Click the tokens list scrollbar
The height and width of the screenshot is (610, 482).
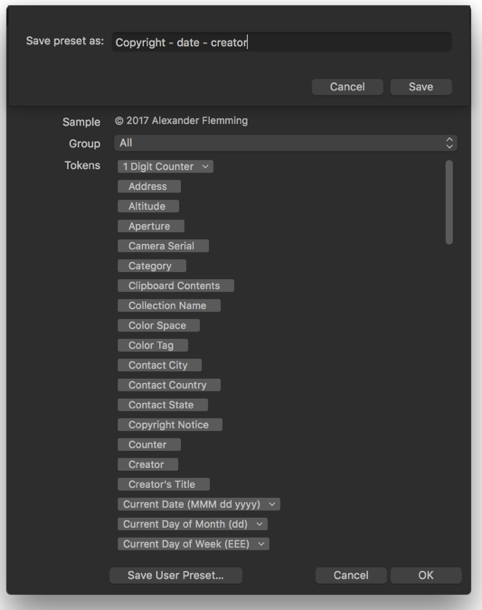[x=449, y=202]
